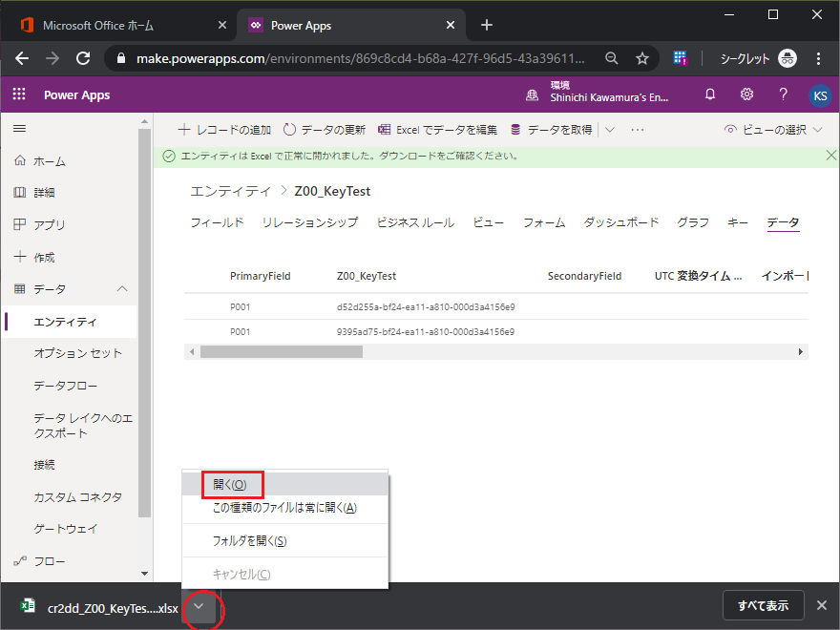Click the Excel file icon in downloads bar
The height and width of the screenshot is (630, 840).
pos(28,606)
